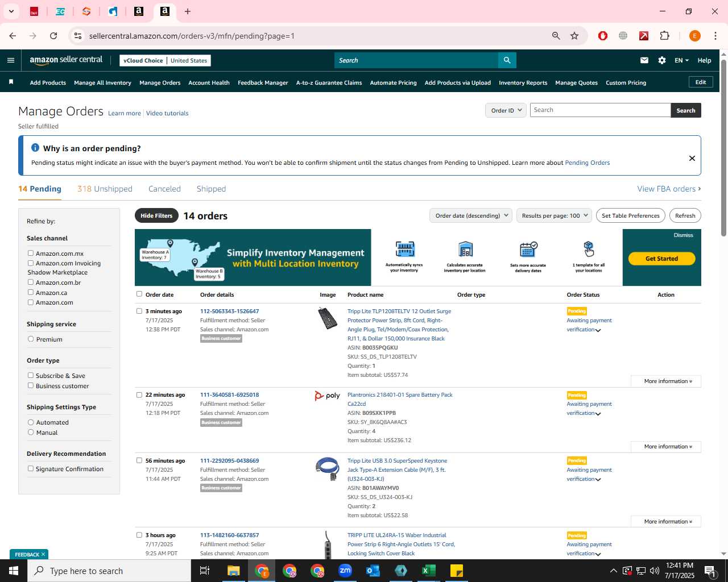Open File Explorer from the taskbar

(x=234, y=571)
